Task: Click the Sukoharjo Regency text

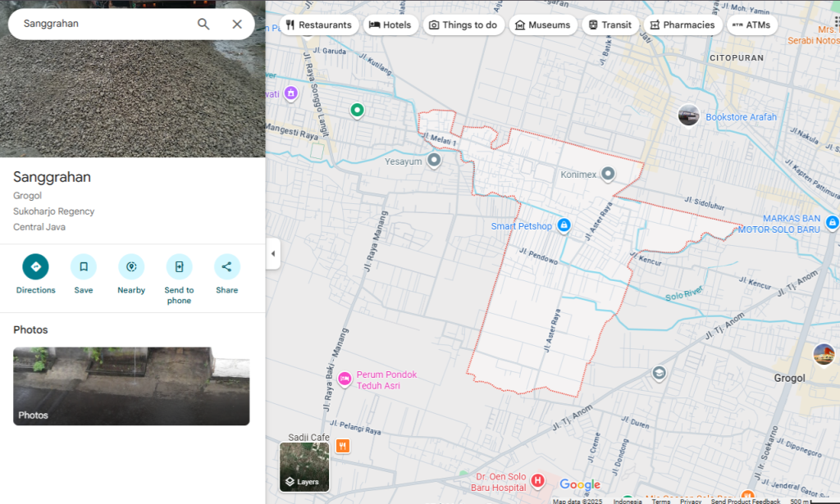Action: pos(53,211)
